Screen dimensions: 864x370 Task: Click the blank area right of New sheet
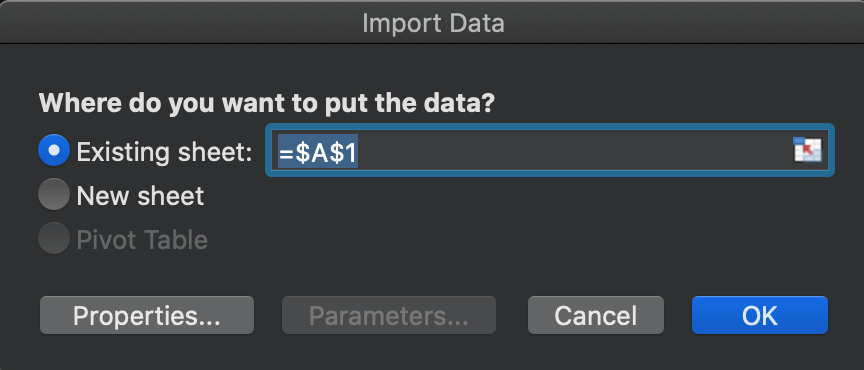(518, 196)
